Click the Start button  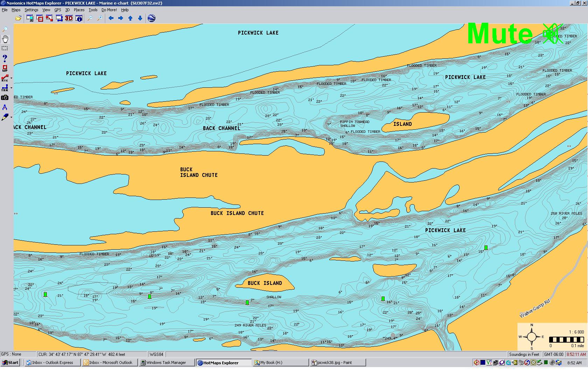pyautogui.click(x=10, y=363)
